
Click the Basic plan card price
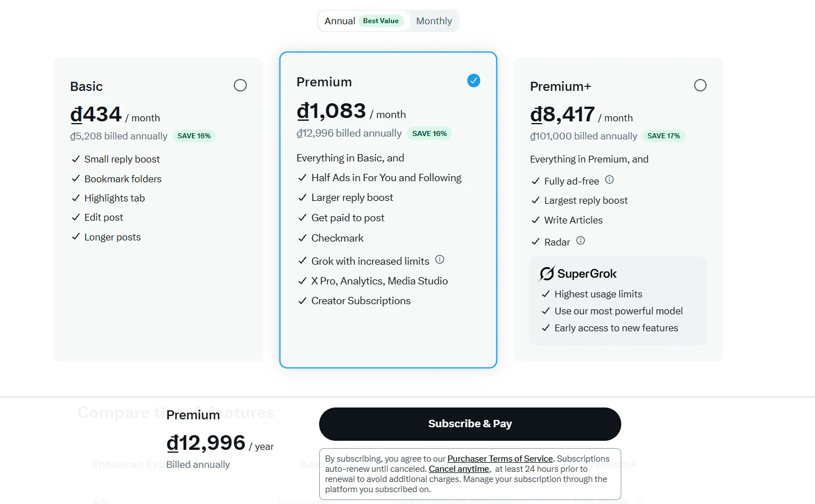(x=115, y=115)
